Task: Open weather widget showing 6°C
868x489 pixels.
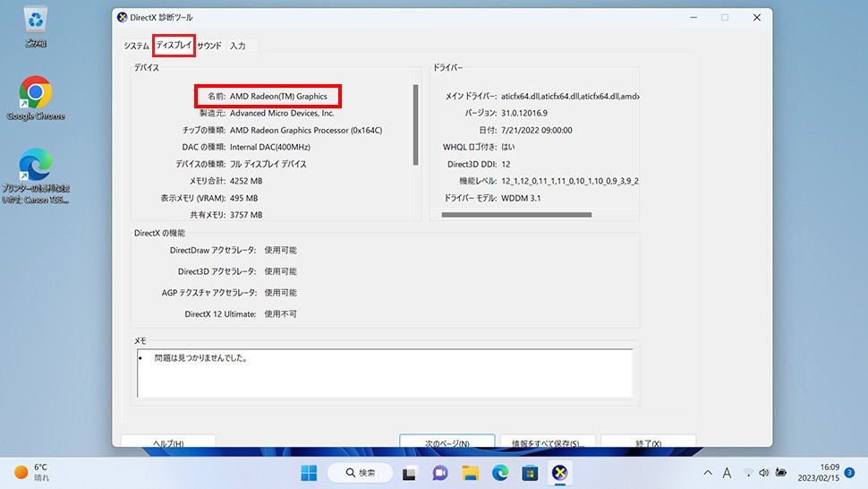Action: point(32,472)
